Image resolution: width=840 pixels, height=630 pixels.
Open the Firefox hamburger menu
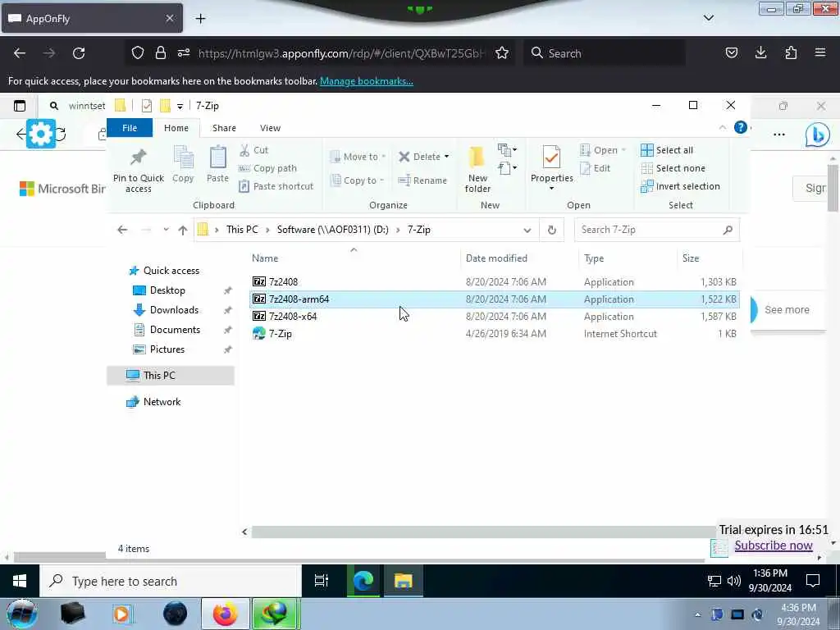pos(820,52)
